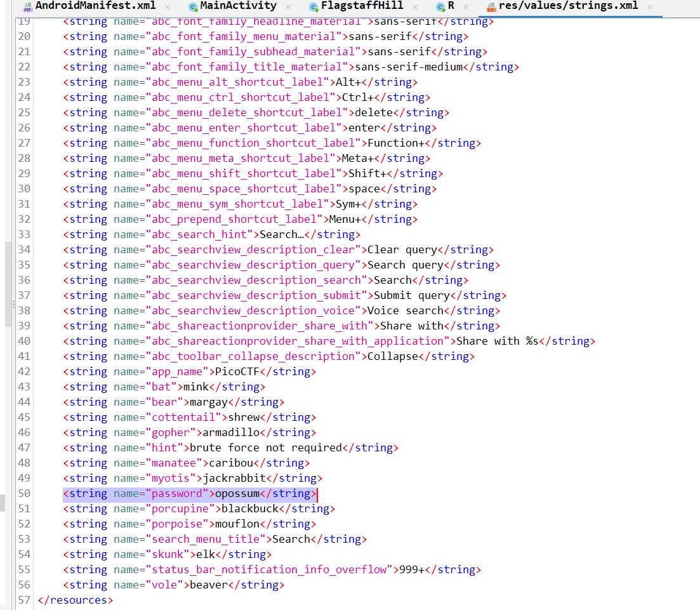The image size is (700, 610).
Task: Click the class icon on MainActivity tab
Action: (x=192, y=7)
